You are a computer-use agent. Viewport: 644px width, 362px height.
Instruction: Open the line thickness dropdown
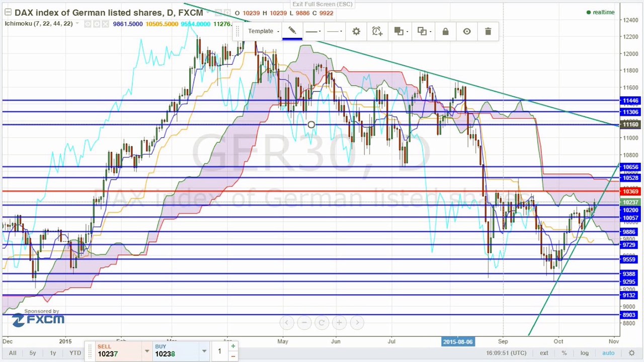click(313, 31)
